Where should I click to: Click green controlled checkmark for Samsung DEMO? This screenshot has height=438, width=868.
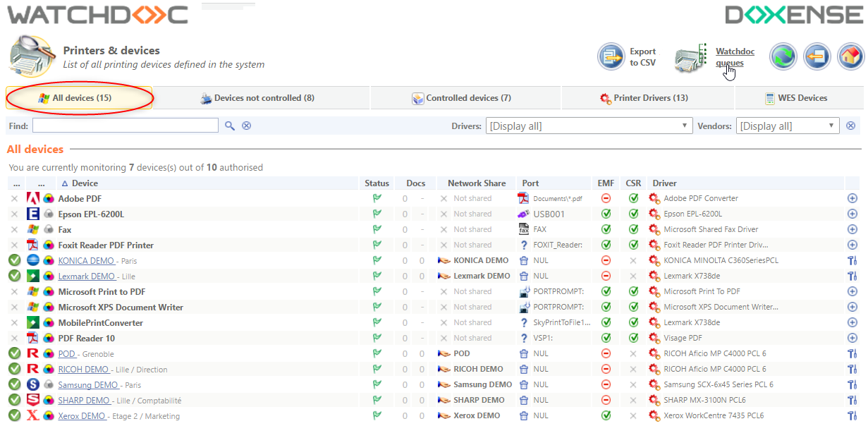click(x=14, y=384)
